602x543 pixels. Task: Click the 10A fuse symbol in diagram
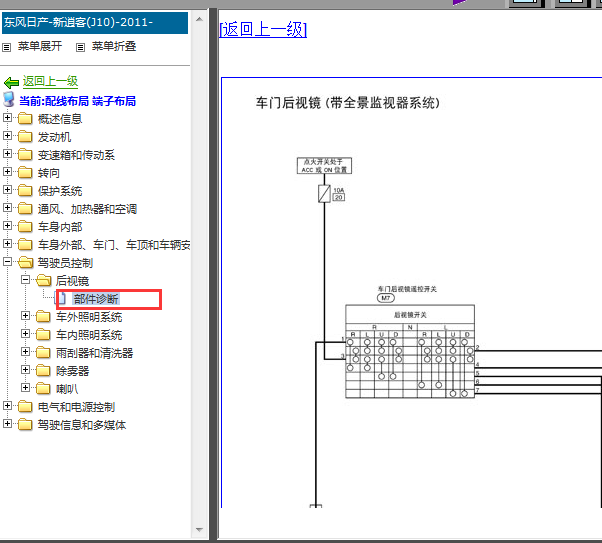324,194
